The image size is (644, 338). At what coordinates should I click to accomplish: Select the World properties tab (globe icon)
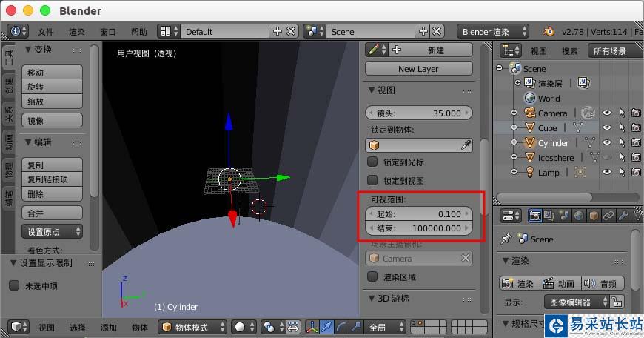579,216
